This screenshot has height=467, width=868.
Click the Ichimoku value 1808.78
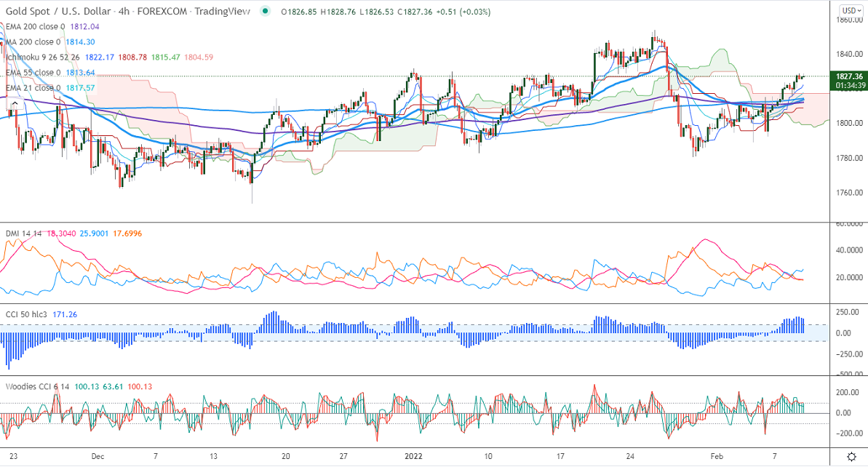tap(133, 57)
